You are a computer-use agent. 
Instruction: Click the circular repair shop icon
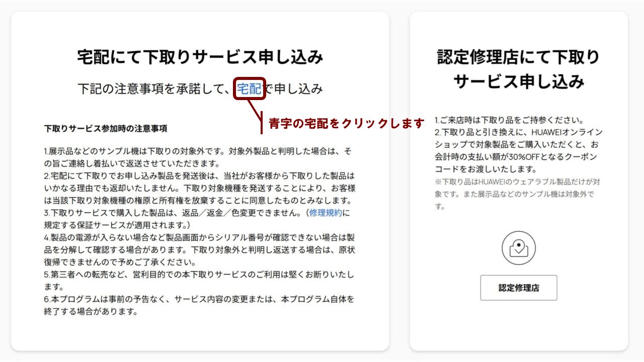click(x=519, y=248)
